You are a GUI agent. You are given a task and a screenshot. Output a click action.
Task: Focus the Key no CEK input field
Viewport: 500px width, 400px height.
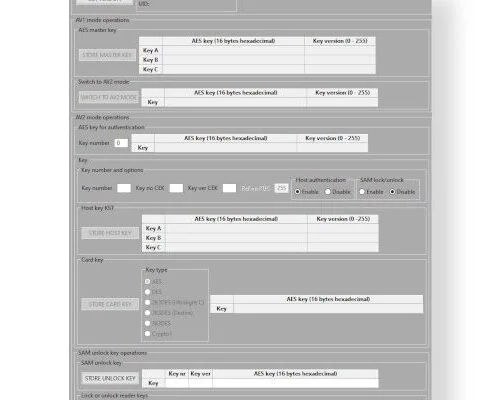pyautogui.click(x=176, y=188)
